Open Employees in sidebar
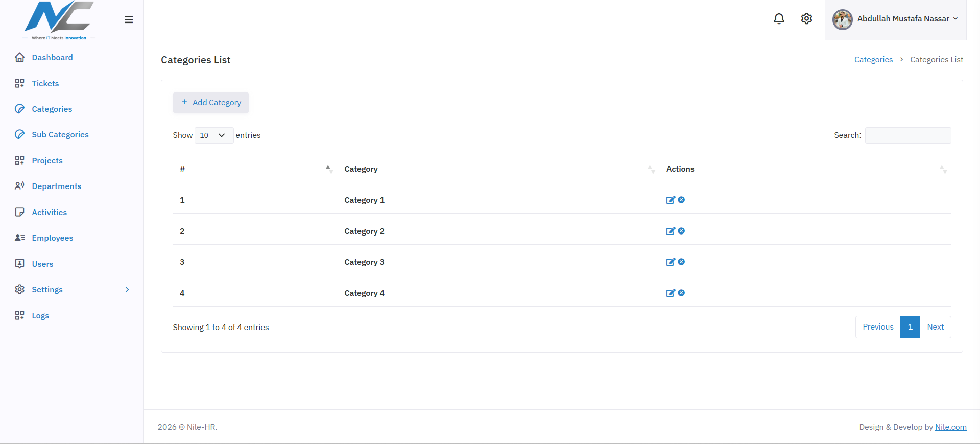Viewport: 980px width, 444px height. click(x=52, y=238)
